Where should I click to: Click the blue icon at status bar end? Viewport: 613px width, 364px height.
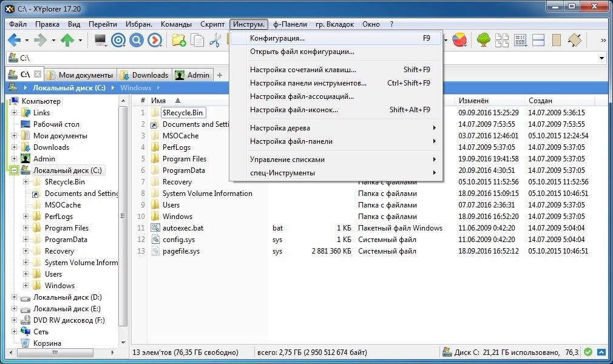(601, 352)
